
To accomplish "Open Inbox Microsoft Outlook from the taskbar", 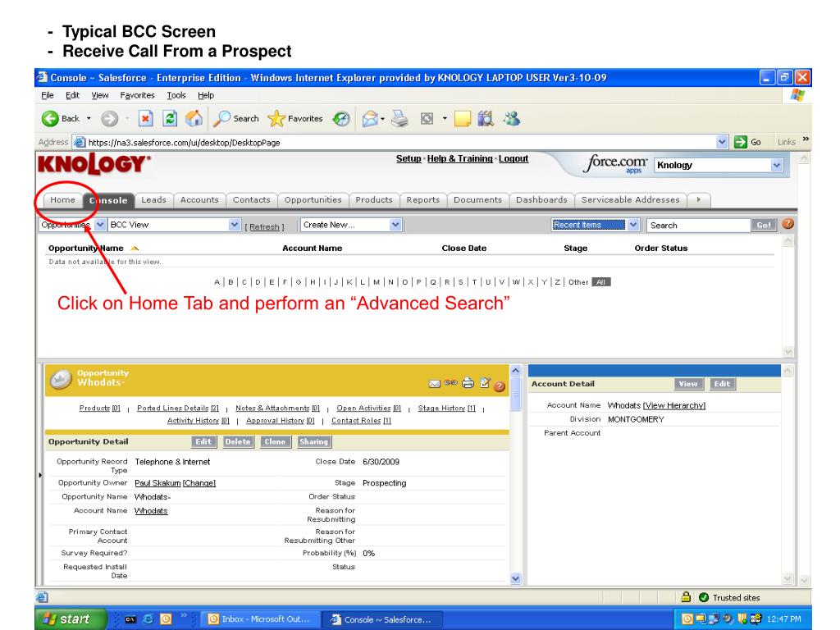I will pyautogui.click(x=260, y=619).
